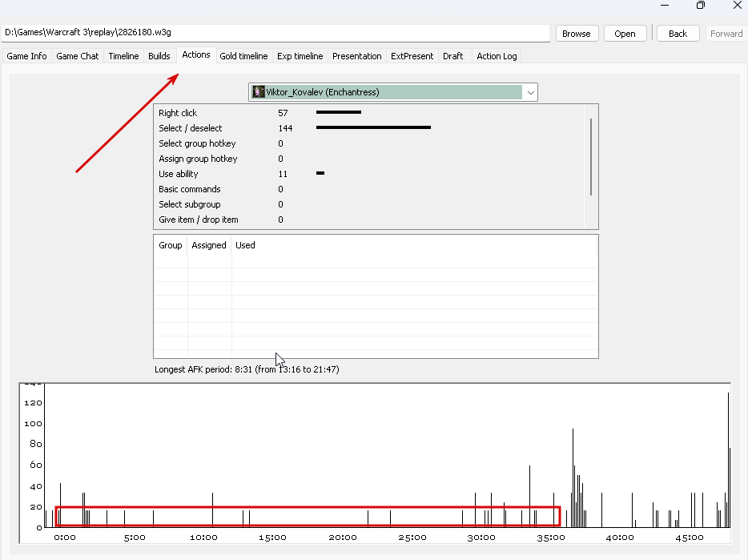Open the ExtPresent tab

pos(412,56)
